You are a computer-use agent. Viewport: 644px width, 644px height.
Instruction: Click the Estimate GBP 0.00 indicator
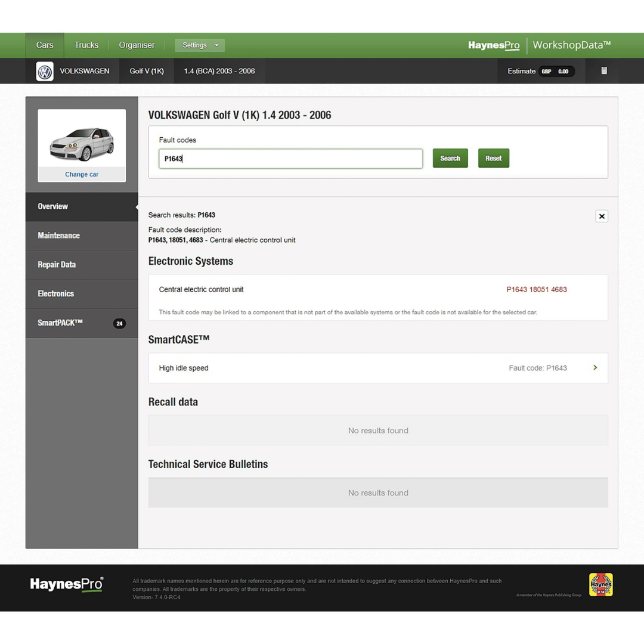click(x=541, y=71)
